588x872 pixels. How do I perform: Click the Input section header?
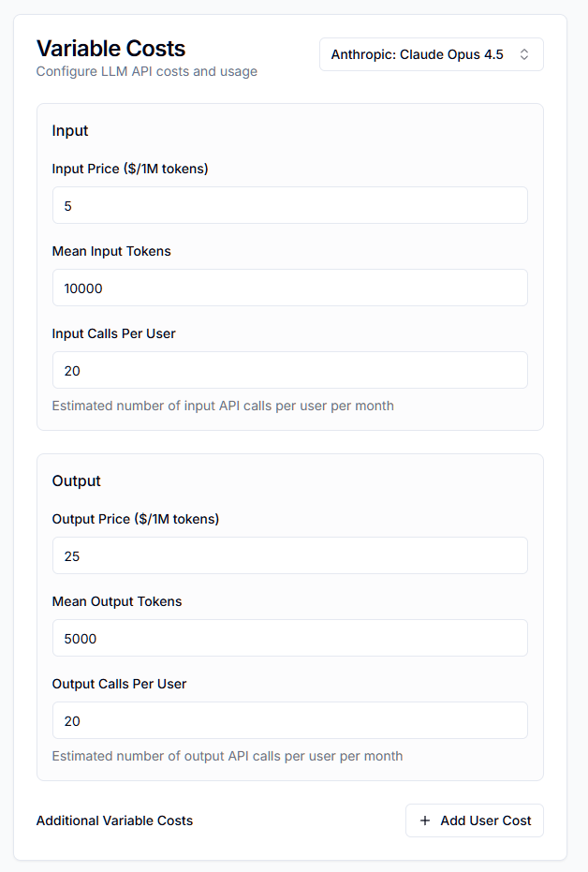coord(69,130)
